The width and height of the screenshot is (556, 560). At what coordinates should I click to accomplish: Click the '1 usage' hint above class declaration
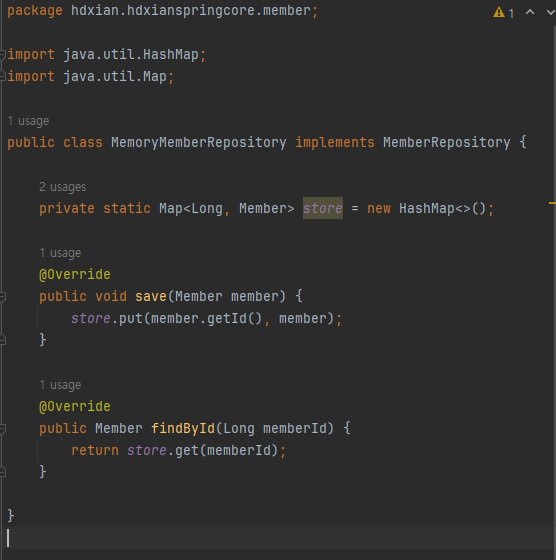[28, 121]
